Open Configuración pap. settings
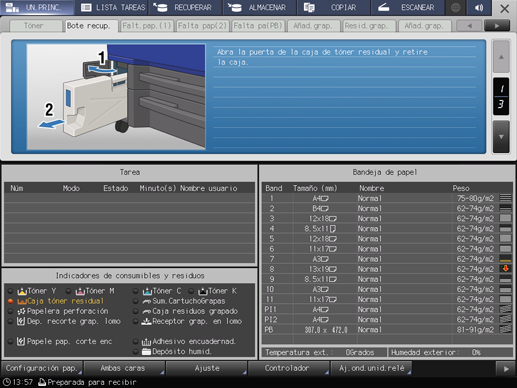This screenshot has width=517, height=388. 42,368
